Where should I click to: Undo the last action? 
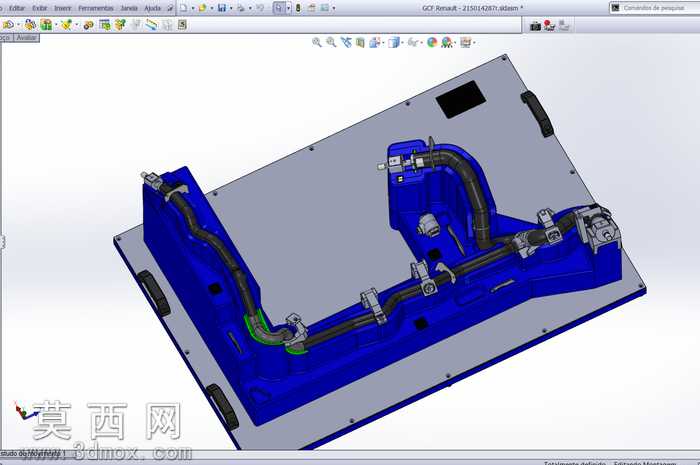coord(259,8)
